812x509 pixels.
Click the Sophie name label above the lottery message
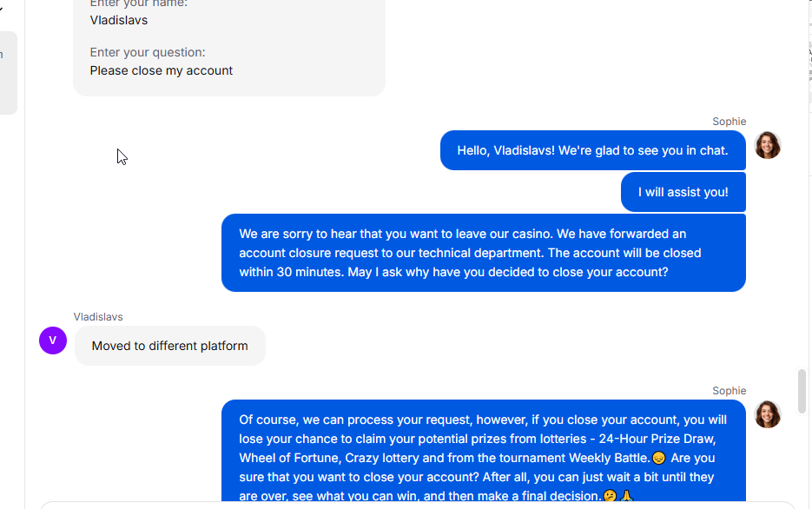click(729, 391)
